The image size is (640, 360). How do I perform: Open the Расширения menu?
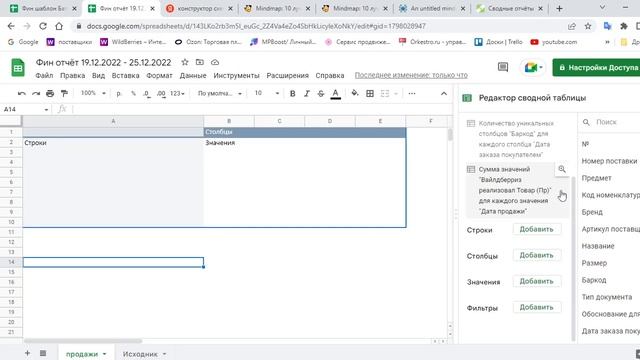coord(287,76)
